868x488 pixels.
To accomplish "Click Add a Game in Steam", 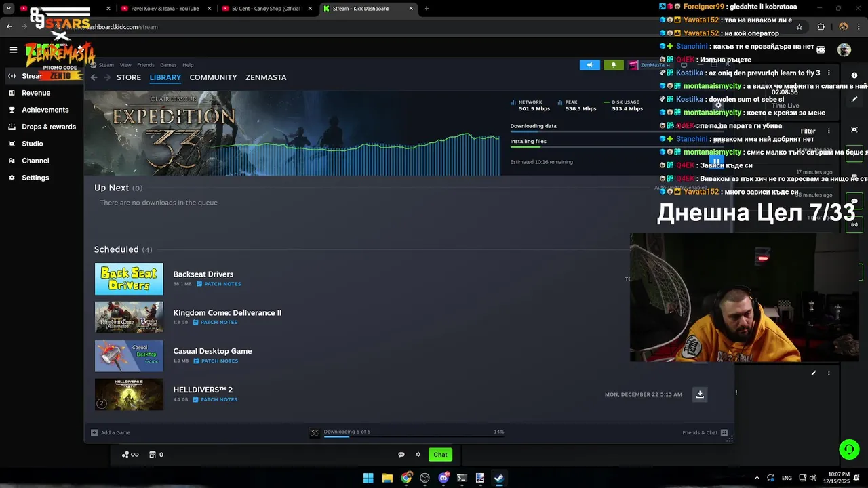I will (111, 432).
